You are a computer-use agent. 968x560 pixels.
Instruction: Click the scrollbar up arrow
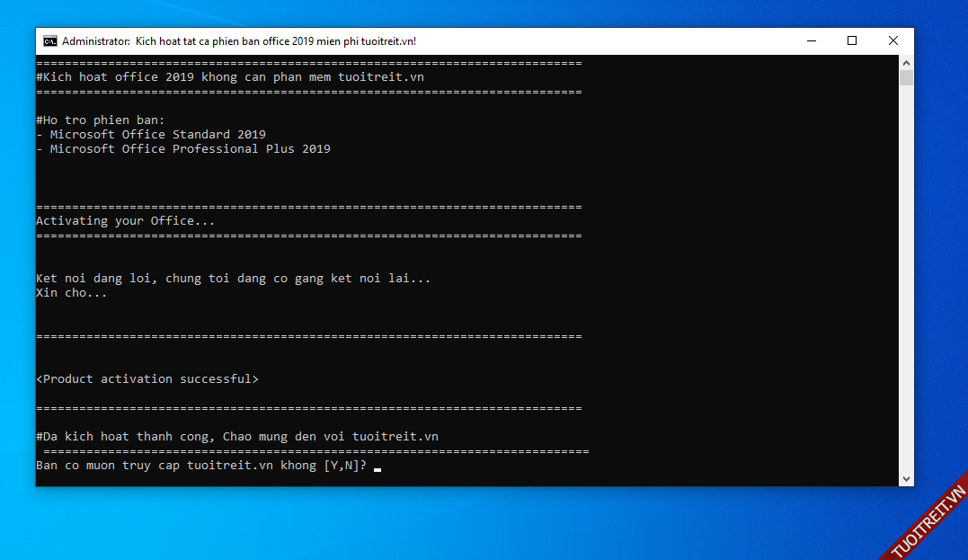[x=907, y=63]
